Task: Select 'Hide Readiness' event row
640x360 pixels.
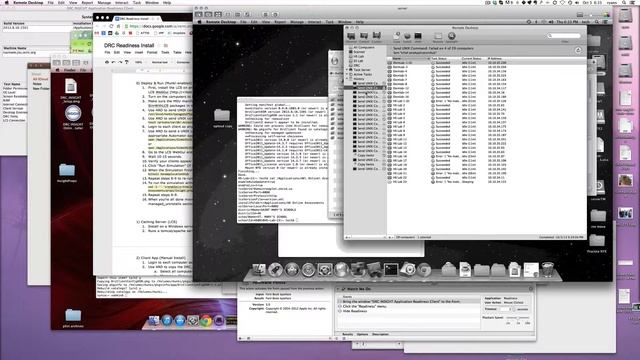Action: coord(355,311)
